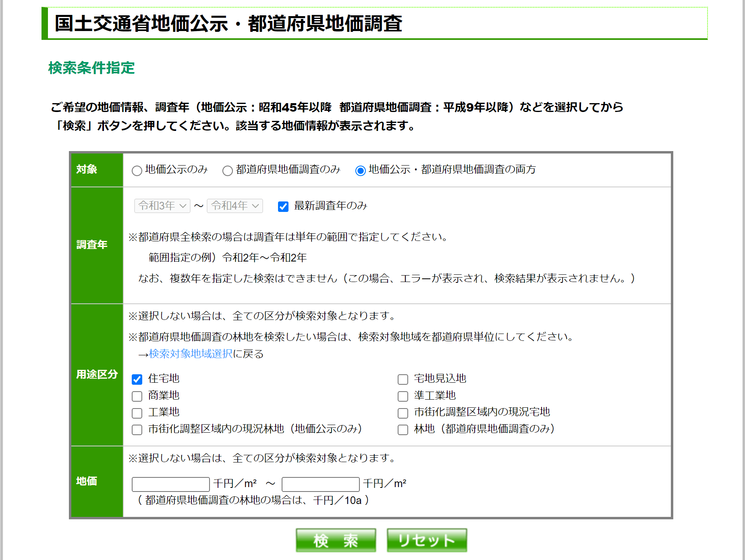Check 市街化調整区域内の現況宅地 checkbox
745x560 pixels.
[x=403, y=413]
